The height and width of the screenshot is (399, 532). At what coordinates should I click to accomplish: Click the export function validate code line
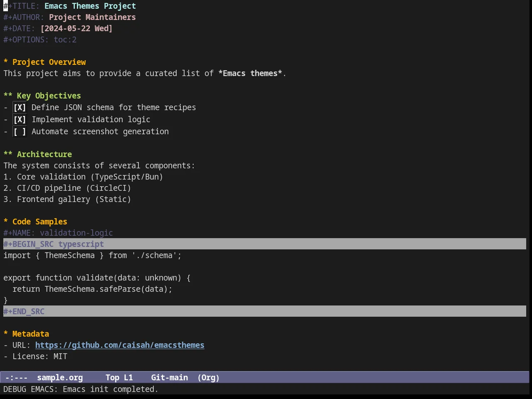pyautogui.click(x=97, y=278)
